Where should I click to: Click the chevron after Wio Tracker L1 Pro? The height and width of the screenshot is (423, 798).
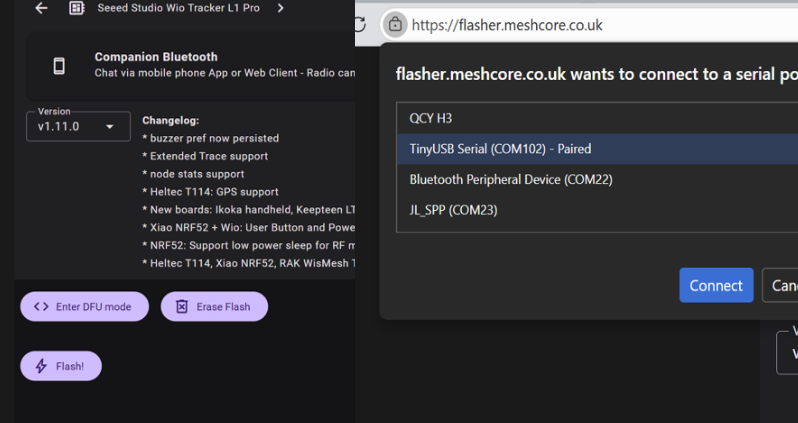pos(281,8)
